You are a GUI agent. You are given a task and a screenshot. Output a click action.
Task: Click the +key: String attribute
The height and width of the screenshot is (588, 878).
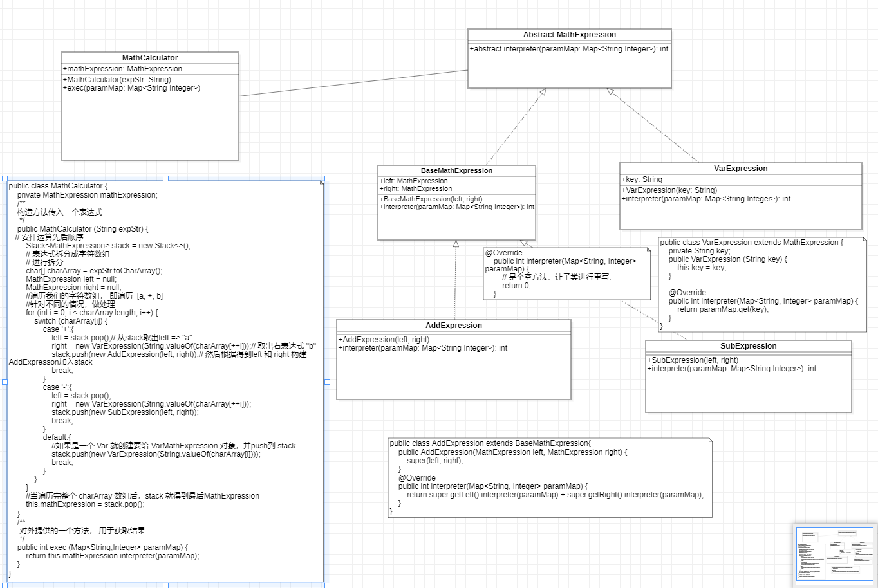642,179
